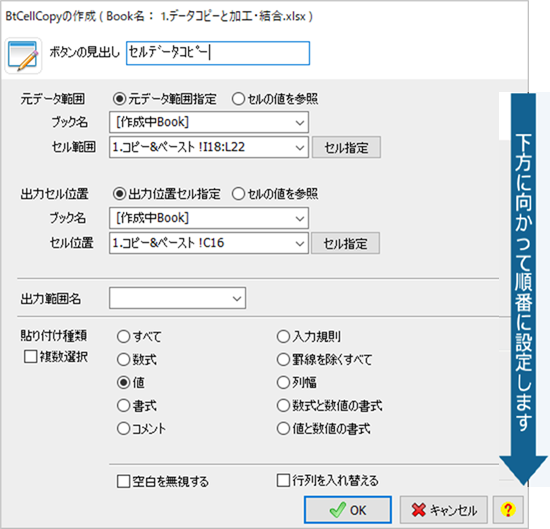This screenshot has height=529, width=550.
Task: Expand 出力範囲名 dropdown
Action: point(237,299)
